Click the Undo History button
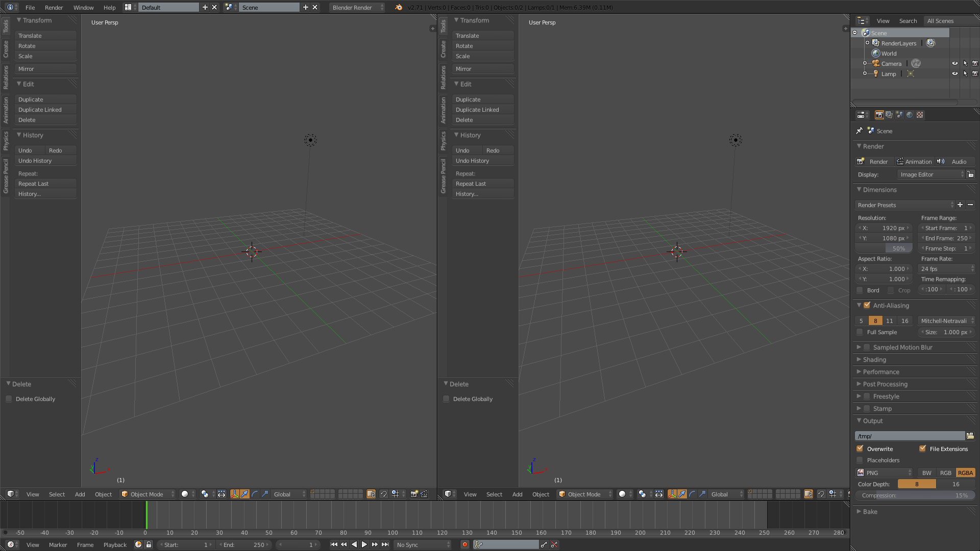This screenshot has height=551, width=980. pyautogui.click(x=45, y=161)
